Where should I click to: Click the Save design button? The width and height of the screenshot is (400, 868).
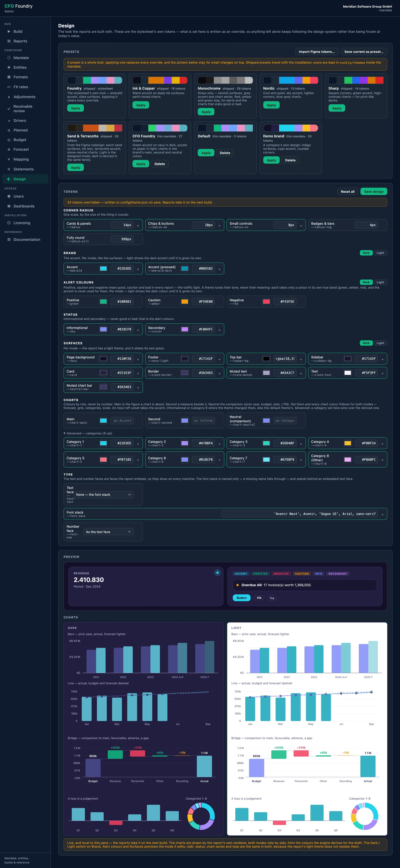(374, 191)
